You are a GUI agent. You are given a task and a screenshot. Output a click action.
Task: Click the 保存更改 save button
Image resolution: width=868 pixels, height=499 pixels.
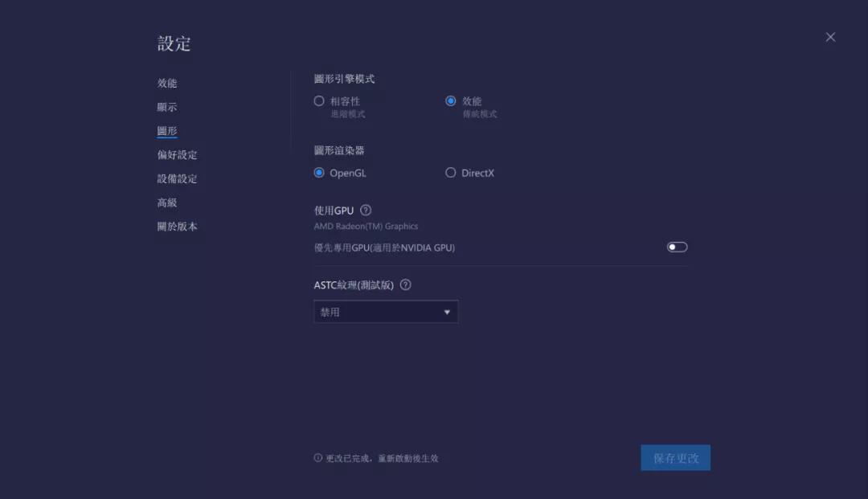click(x=675, y=457)
